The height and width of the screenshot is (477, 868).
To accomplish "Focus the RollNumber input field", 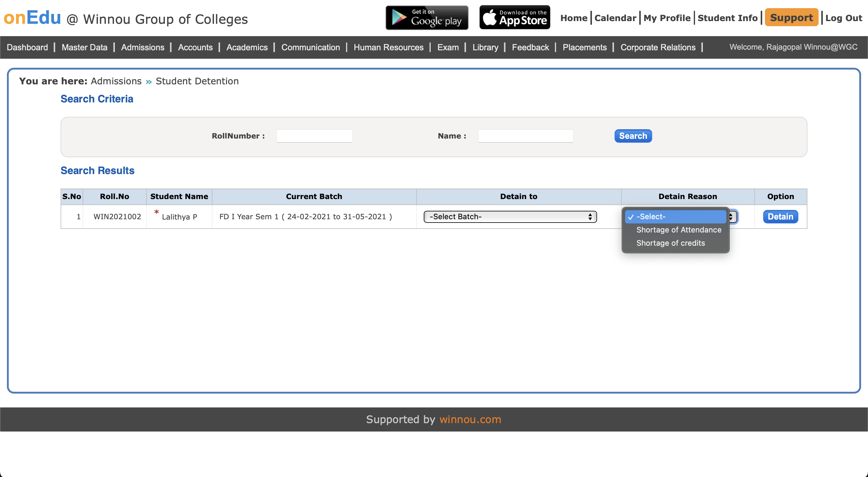I will tap(314, 136).
